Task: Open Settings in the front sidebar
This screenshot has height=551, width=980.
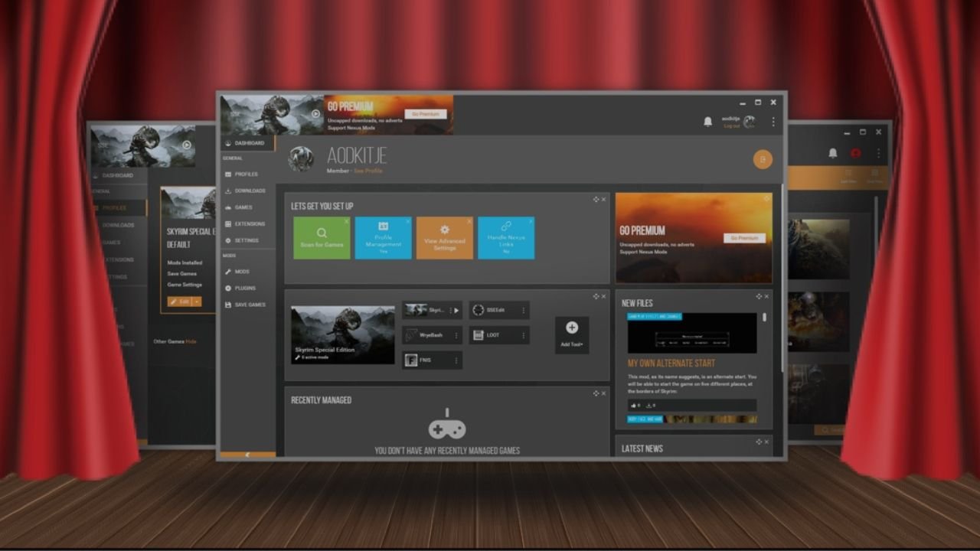Action: 247,240
